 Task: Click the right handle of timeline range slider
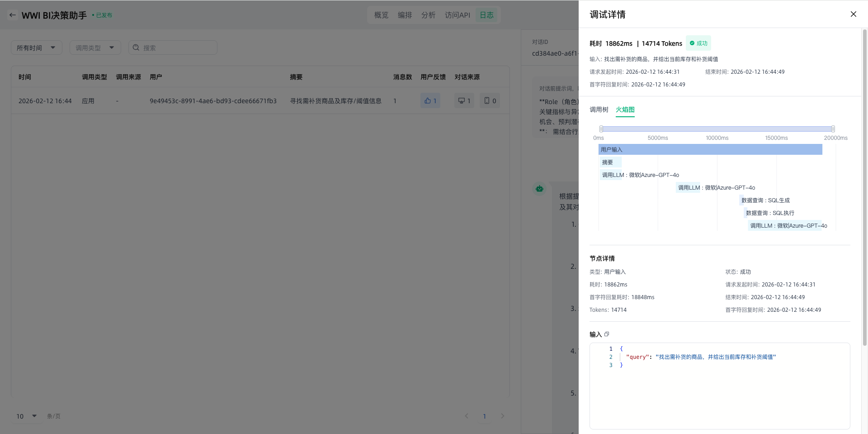[x=833, y=129]
